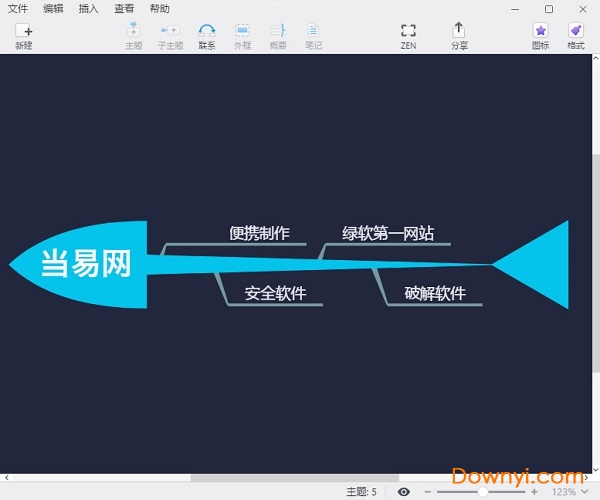The width and height of the screenshot is (600, 500).
Task: Add a relationship with 联系 icon
Action: [207, 36]
